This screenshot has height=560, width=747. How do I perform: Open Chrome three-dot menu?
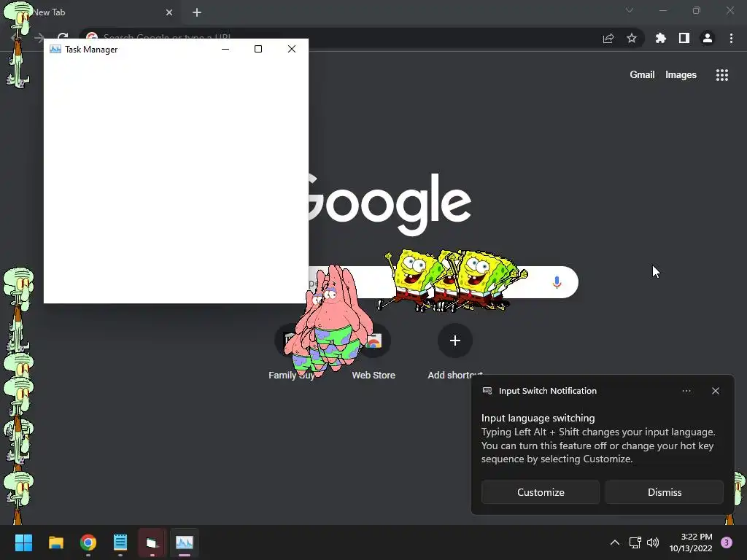pos(731,38)
